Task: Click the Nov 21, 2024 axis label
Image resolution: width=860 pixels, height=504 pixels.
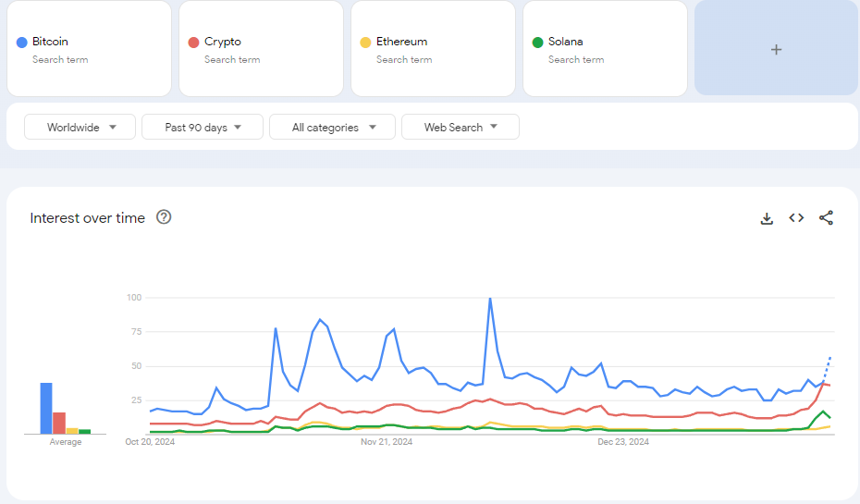Action: click(x=387, y=441)
